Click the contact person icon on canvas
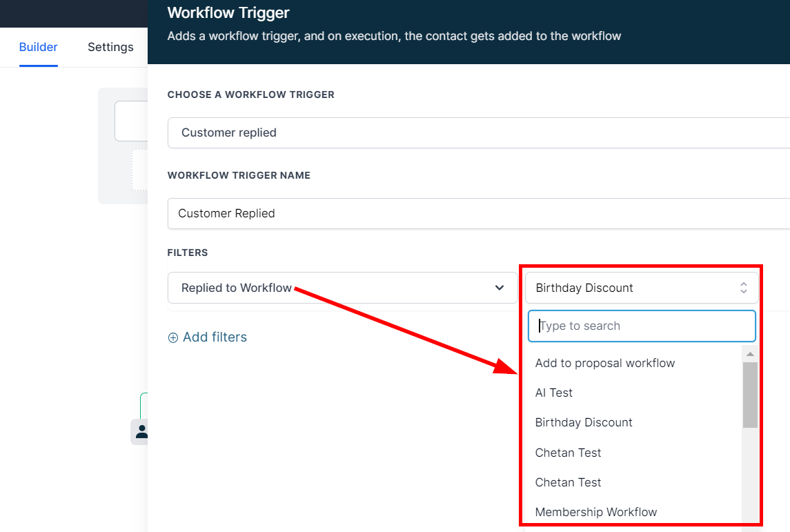The width and height of the screenshot is (790, 532). [141, 432]
